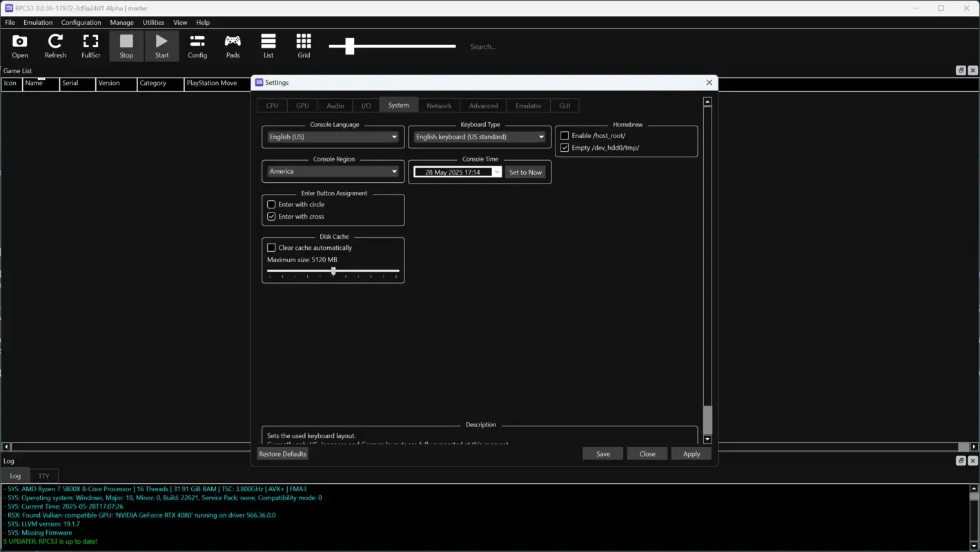Open the Config settings icon
Viewport: 980px width, 552px height.
197,46
